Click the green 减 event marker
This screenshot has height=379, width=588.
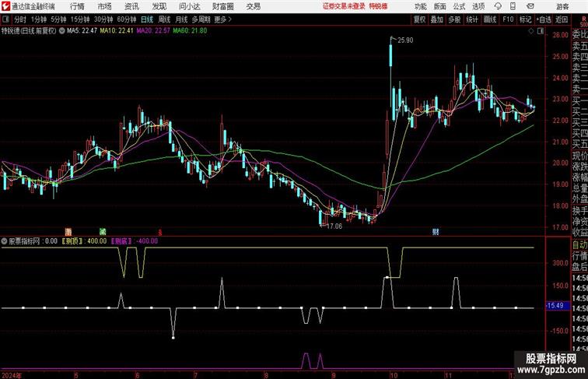[103, 232]
